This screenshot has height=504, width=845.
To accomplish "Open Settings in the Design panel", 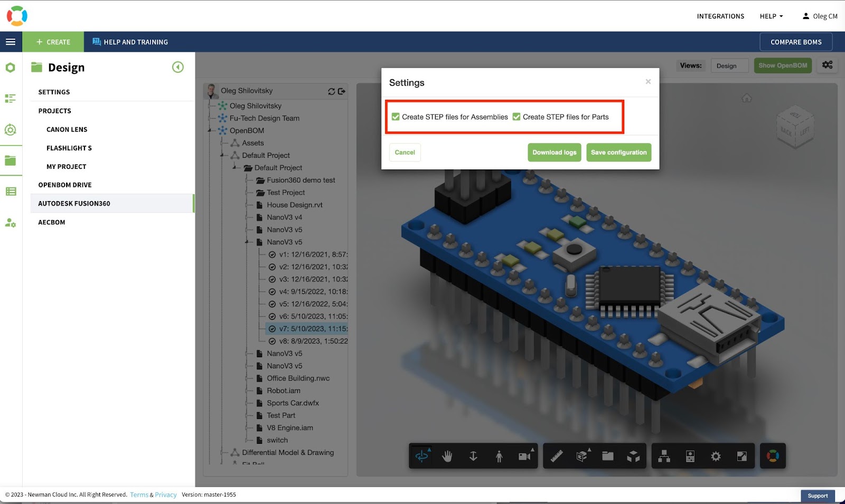I will pyautogui.click(x=54, y=92).
